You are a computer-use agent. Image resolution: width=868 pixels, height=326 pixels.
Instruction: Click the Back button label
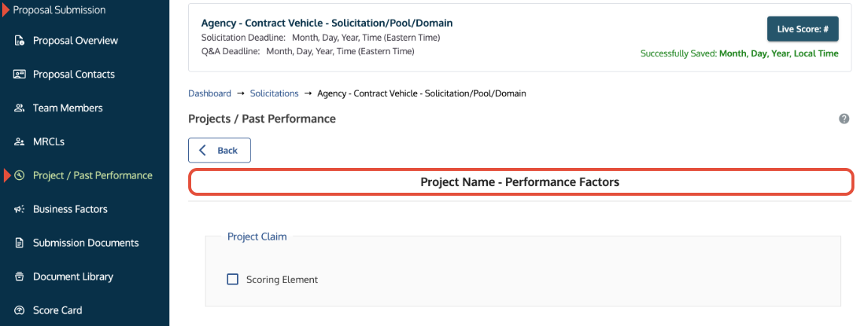click(x=227, y=151)
